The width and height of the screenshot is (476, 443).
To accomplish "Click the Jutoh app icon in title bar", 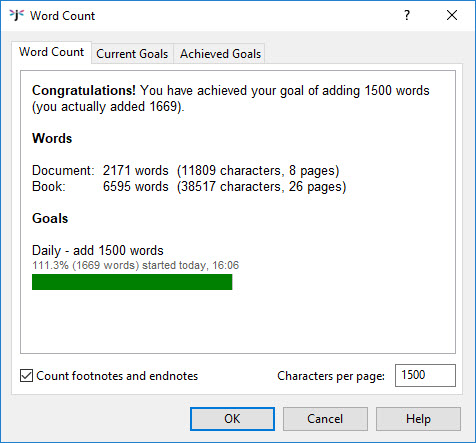I will pos(17,15).
